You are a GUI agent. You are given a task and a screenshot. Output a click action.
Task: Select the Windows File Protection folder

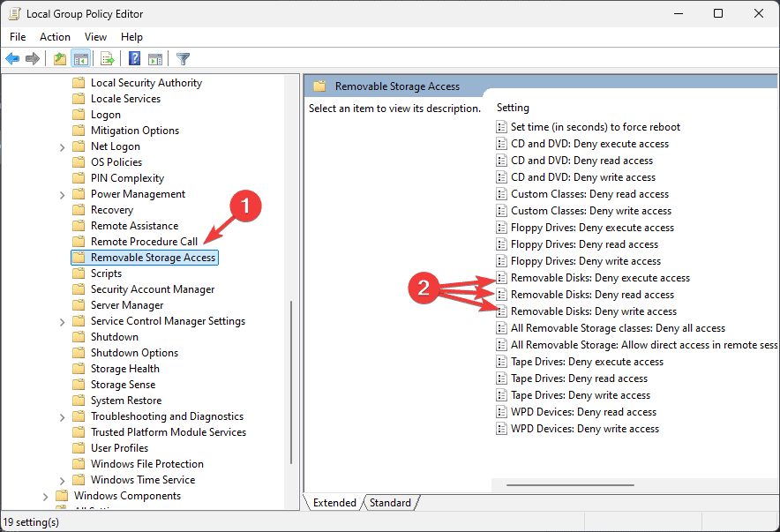coord(147,464)
